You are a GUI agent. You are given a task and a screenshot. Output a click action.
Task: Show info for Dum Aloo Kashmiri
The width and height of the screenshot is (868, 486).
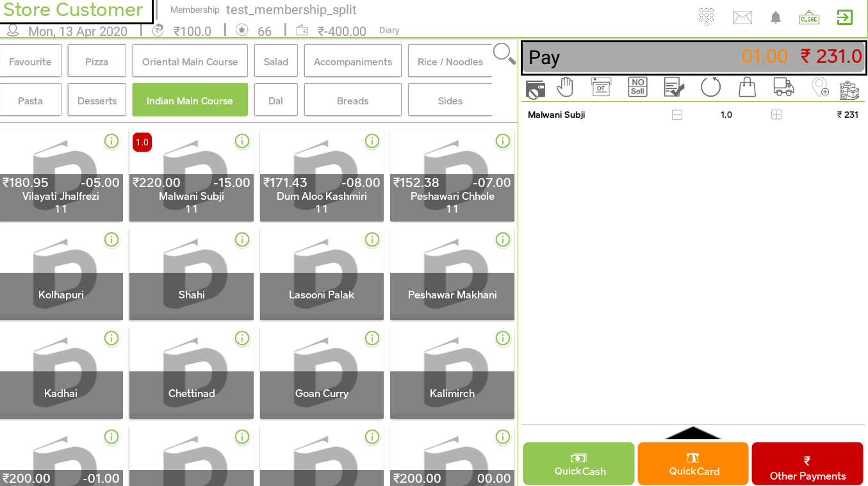pyautogui.click(x=372, y=141)
